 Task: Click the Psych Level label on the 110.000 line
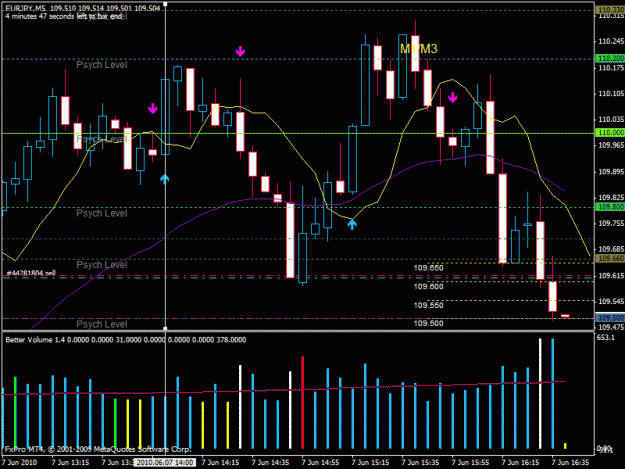pos(102,139)
